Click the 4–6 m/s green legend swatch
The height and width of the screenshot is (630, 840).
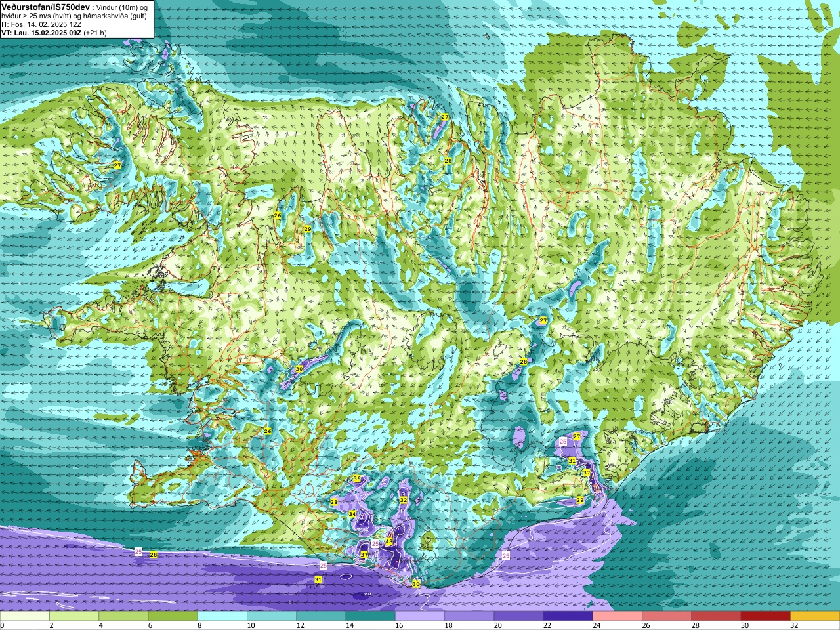[123, 616]
